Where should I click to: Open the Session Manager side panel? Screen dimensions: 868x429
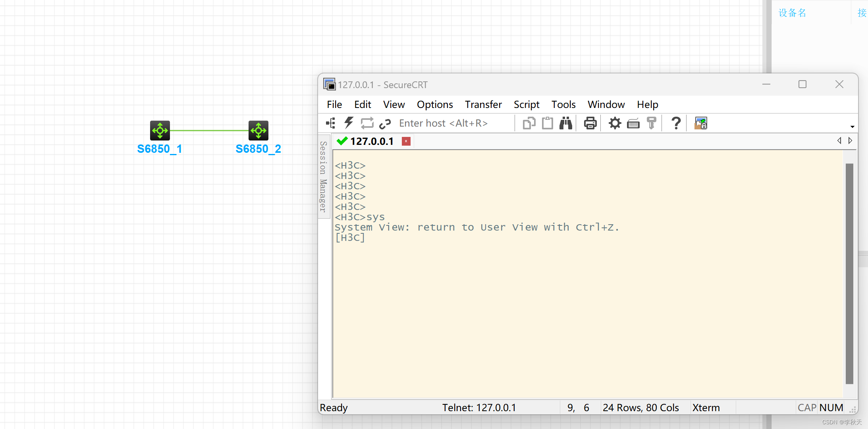(324, 177)
